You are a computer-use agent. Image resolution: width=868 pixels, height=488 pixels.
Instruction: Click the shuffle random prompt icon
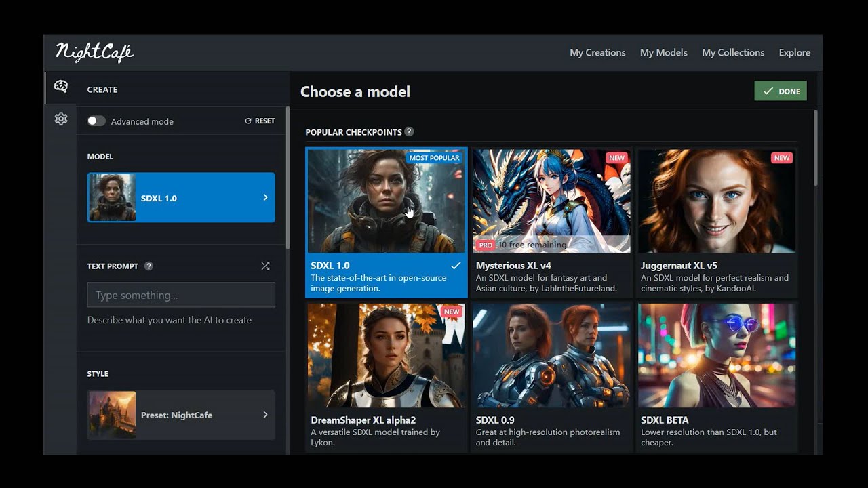pos(265,266)
